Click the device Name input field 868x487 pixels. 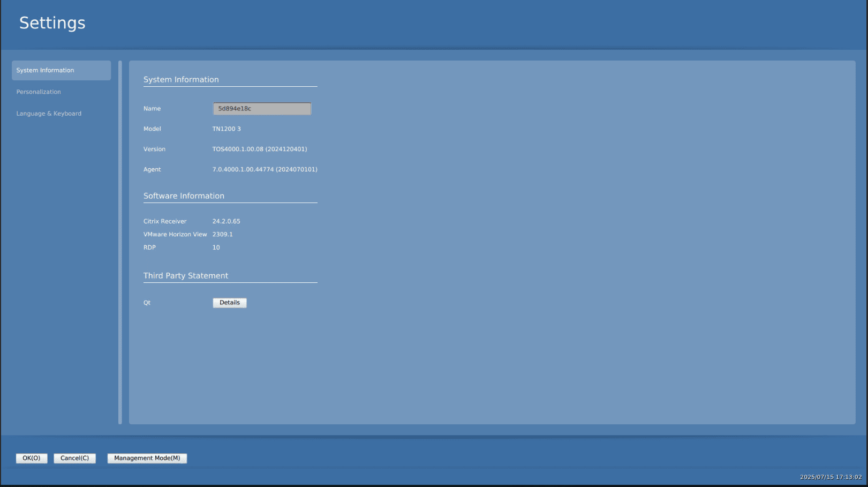click(x=262, y=109)
